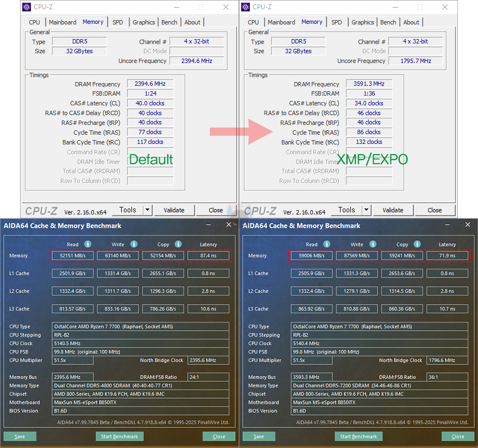Click the 3591.3 MHz DRAM Frequency field

[x=369, y=84]
